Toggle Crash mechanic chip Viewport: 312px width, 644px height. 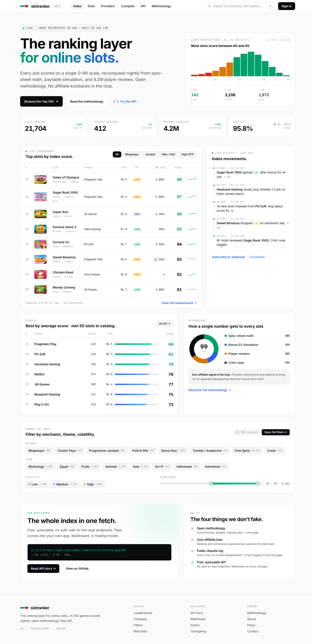[x=274, y=450]
